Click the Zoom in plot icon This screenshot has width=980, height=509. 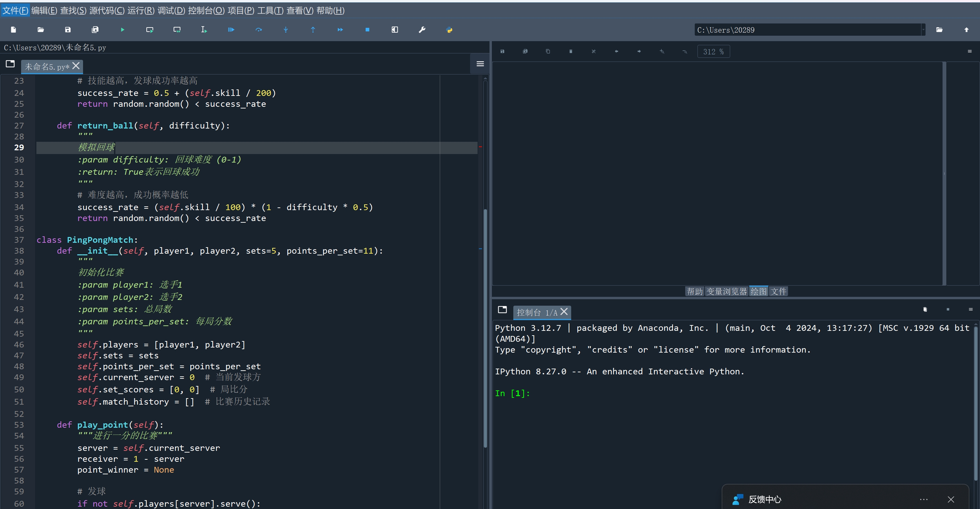(x=662, y=51)
